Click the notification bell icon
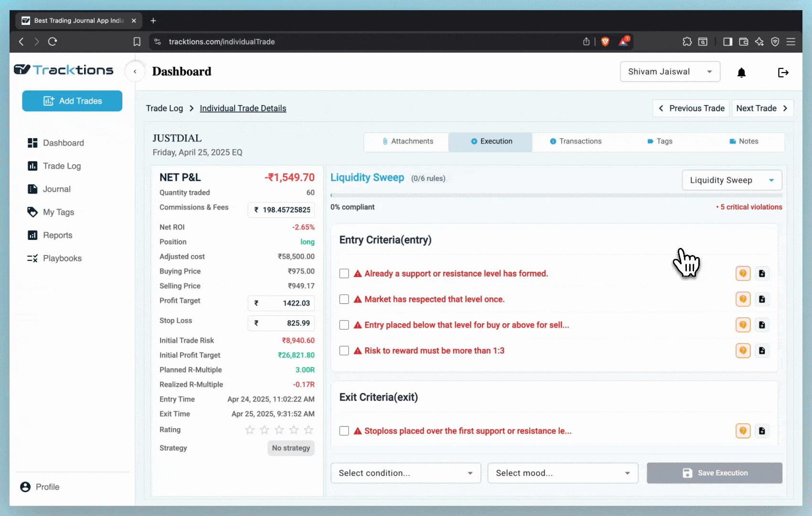Viewport: 812px width, 516px height. point(741,73)
